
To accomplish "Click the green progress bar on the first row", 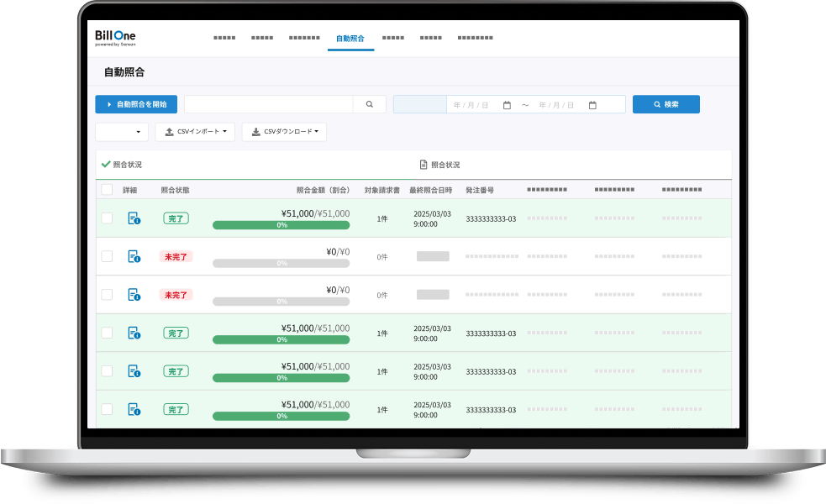I will 281,227.
